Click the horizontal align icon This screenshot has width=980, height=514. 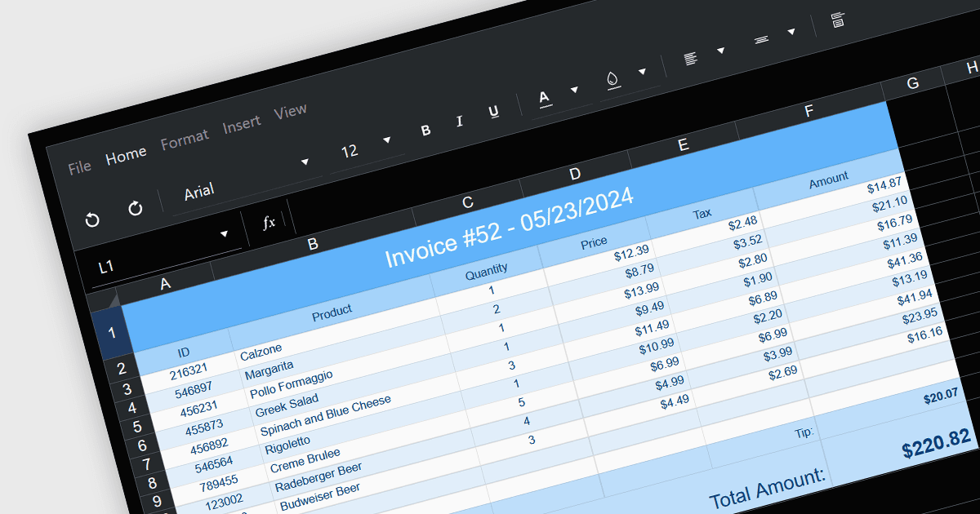tap(690, 59)
